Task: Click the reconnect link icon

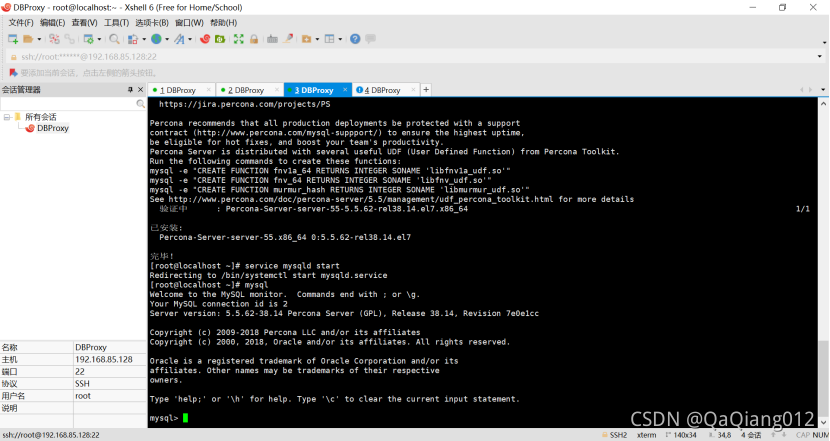Action: [69, 39]
